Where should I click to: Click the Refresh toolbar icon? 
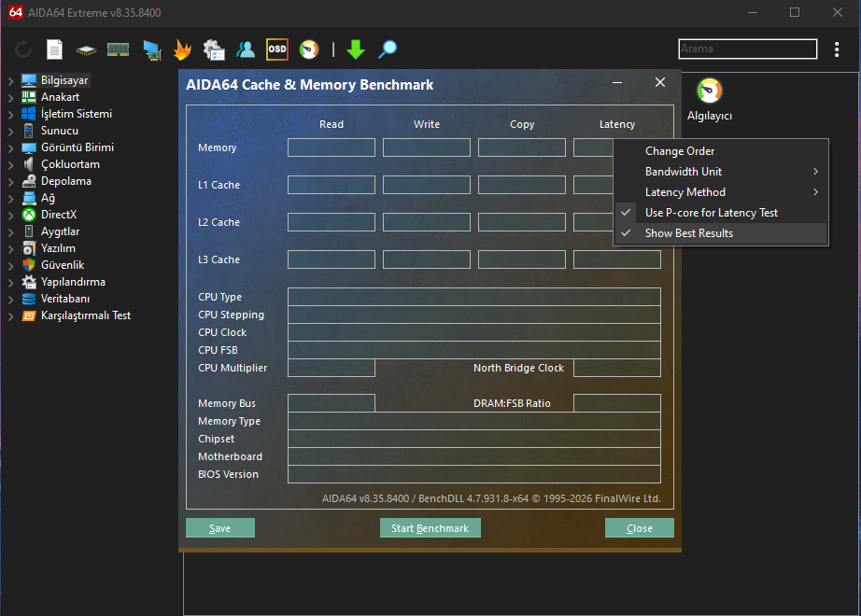pos(23,49)
